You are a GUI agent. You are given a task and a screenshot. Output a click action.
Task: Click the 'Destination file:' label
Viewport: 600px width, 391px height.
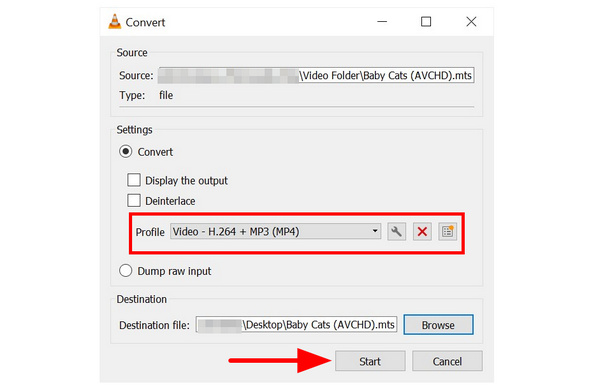click(x=154, y=325)
